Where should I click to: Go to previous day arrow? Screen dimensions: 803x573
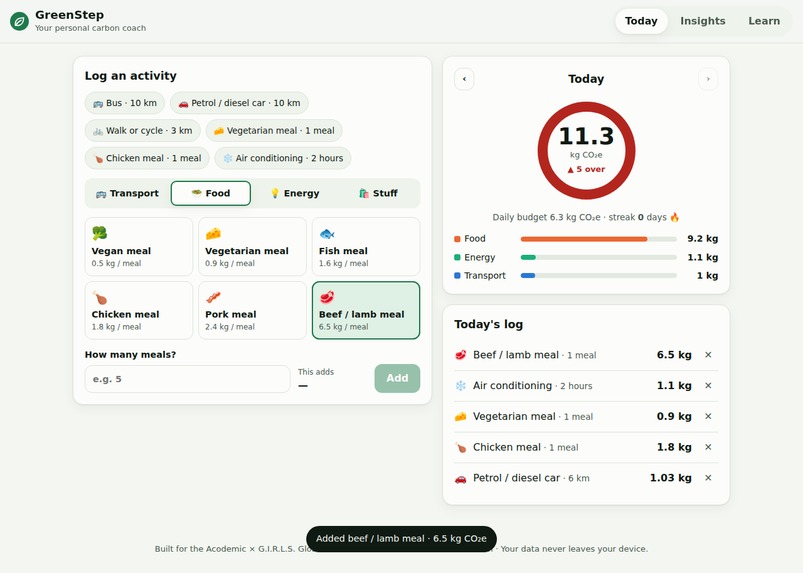point(464,79)
